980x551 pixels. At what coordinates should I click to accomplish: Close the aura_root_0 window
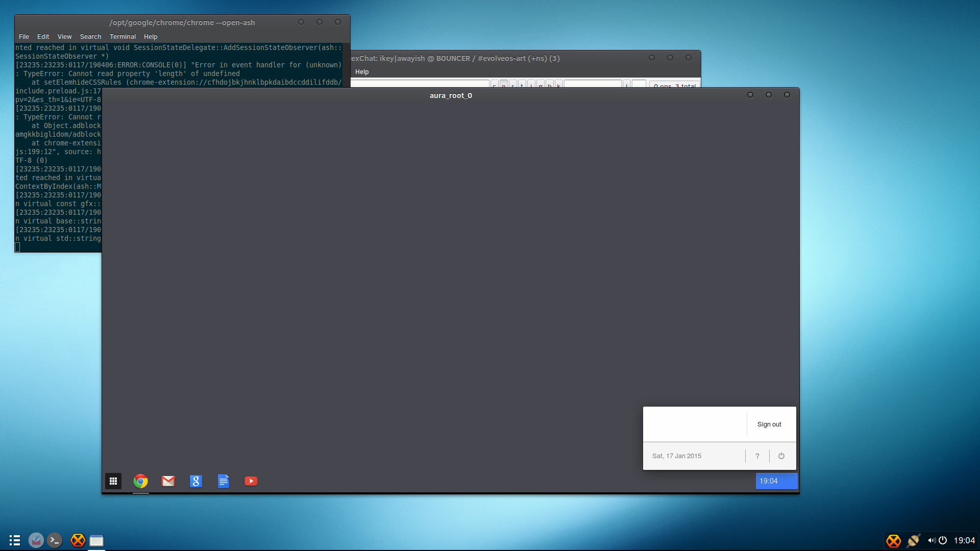click(787, 95)
